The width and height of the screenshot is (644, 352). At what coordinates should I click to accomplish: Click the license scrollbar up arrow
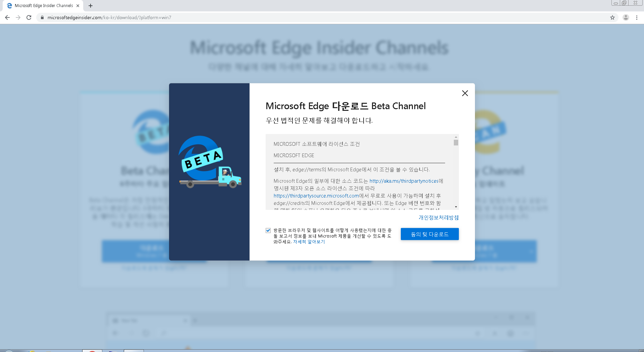456,137
